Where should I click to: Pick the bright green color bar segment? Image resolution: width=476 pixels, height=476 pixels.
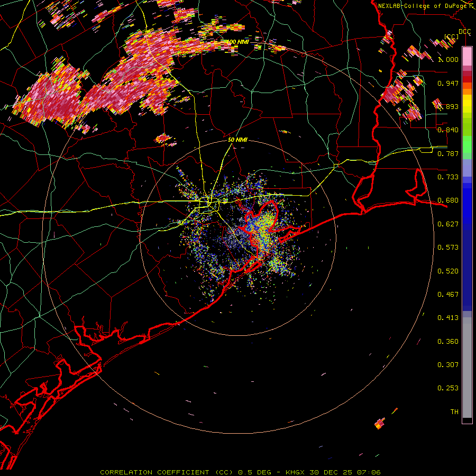(467, 144)
